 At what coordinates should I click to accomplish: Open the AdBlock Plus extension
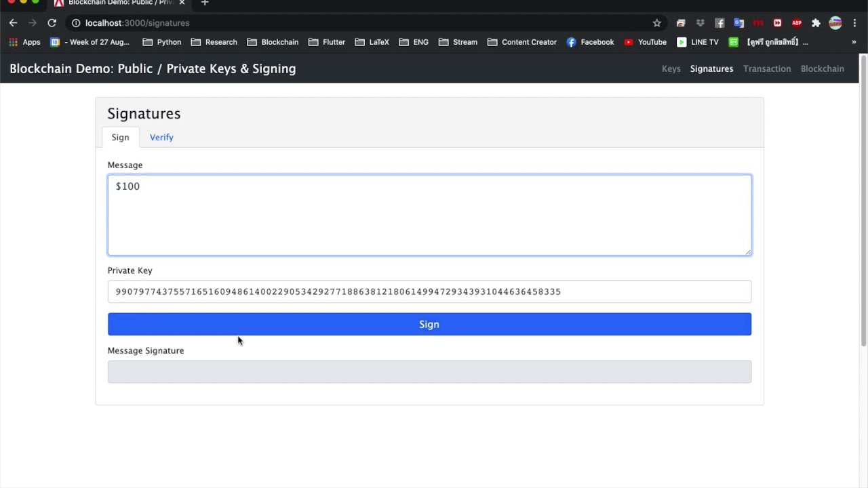797,23
